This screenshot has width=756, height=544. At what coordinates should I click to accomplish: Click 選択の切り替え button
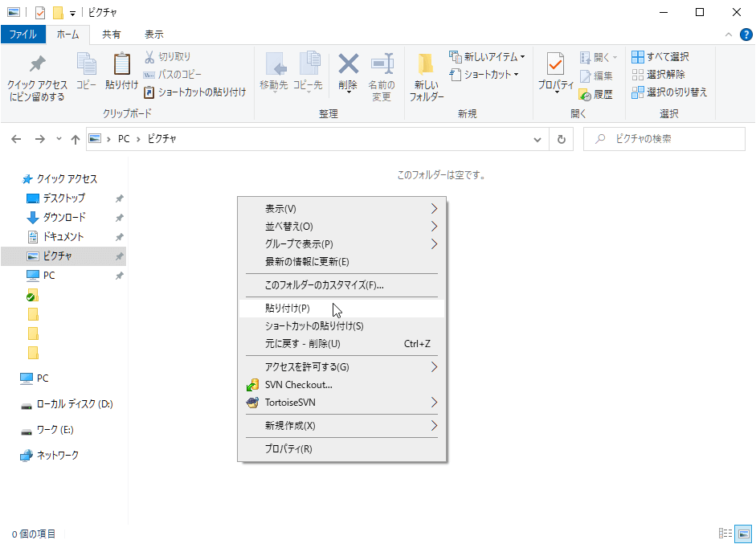click(x=668, y=92)
